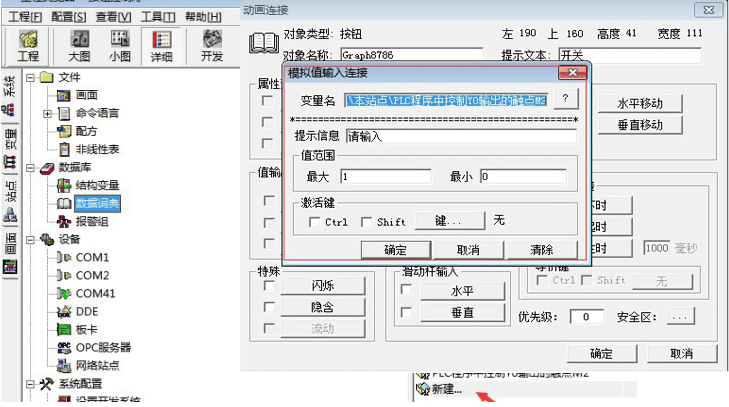729x407 pixels.
Task: Enable the 隐含 checkbox
Action: [268, 307]
